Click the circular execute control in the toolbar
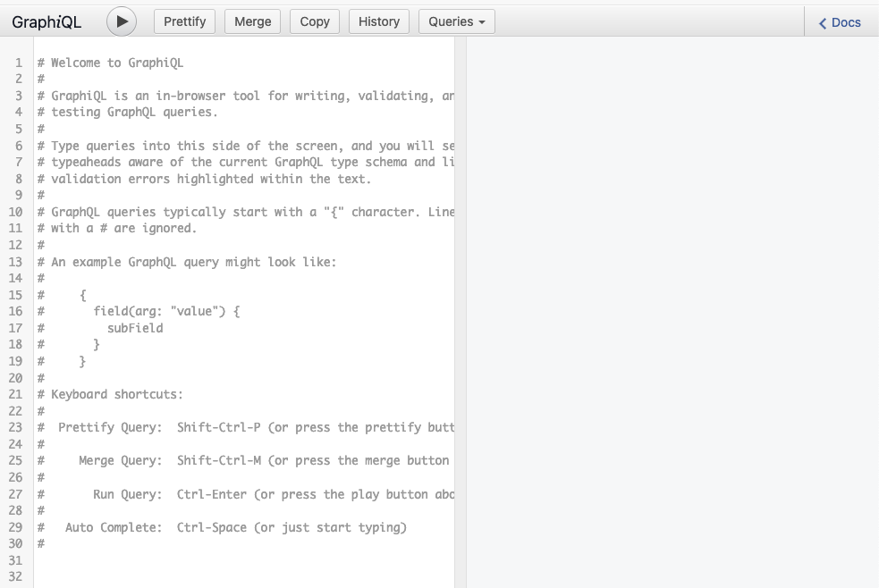879x588 pixels. tap(123, 21)
